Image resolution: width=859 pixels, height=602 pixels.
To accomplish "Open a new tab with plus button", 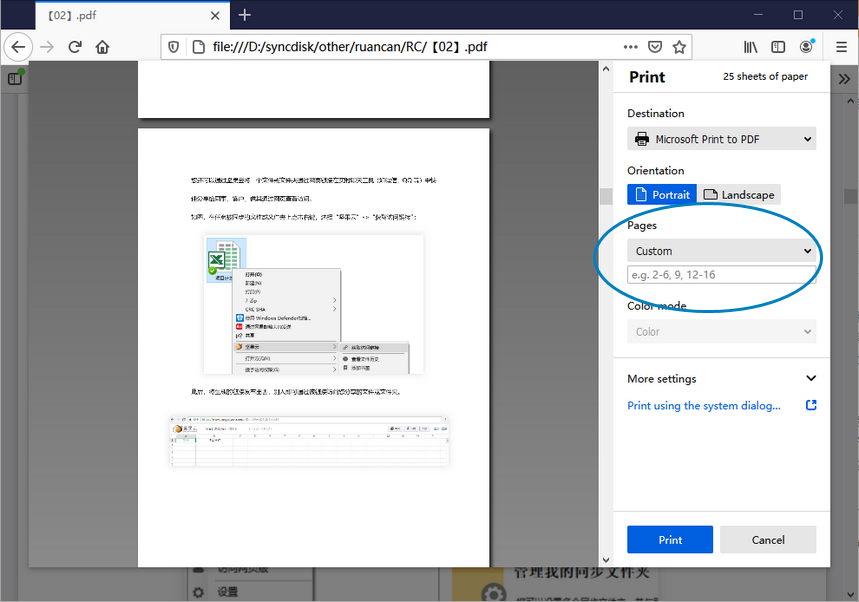I will point(244,15).
